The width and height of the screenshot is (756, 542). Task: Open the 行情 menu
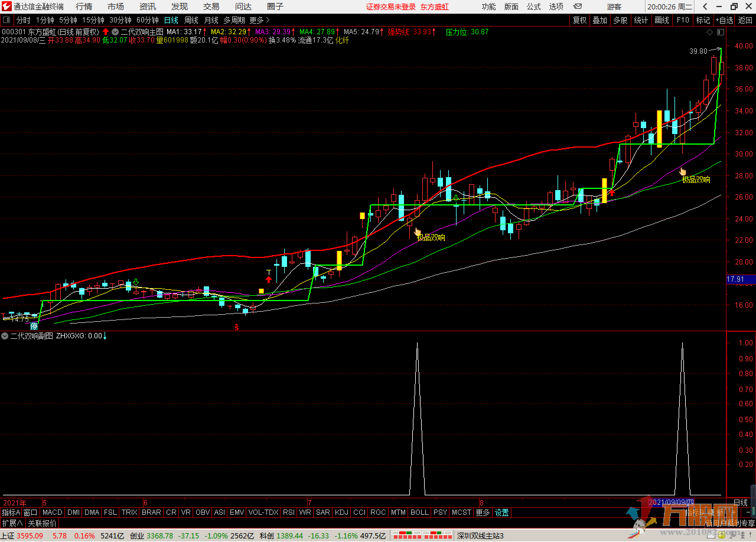click(84, 6)
